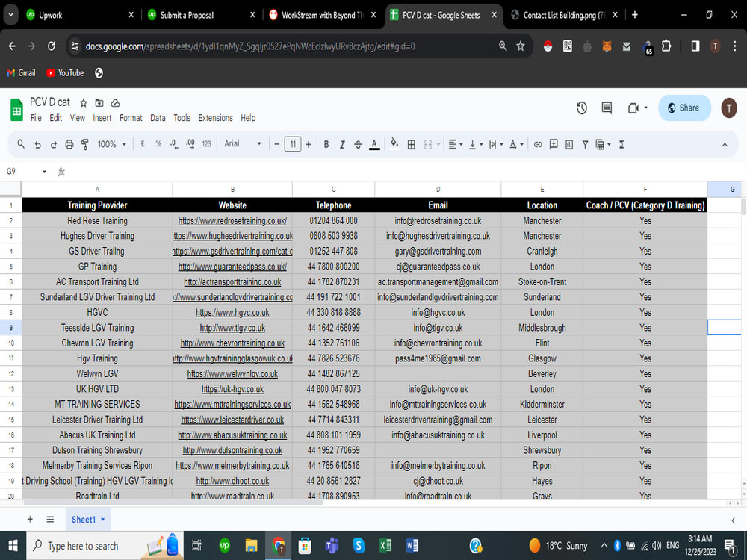
Task: Activate the paint format tool
Action: [x=85, y=144]
